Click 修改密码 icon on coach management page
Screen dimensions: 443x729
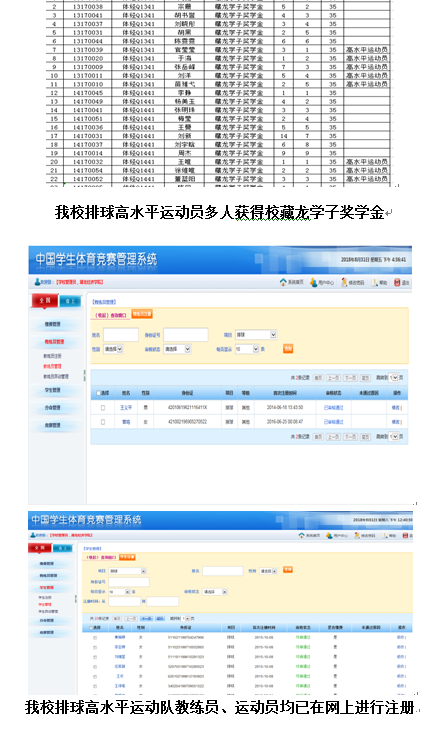click(x=344, y=282)
